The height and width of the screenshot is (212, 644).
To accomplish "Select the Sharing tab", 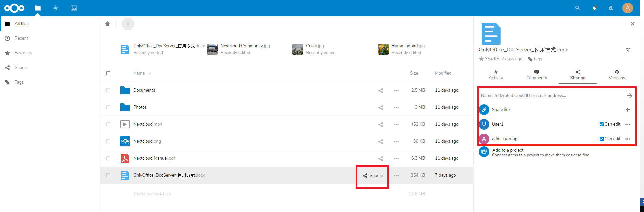I will (x=578, y=75).
